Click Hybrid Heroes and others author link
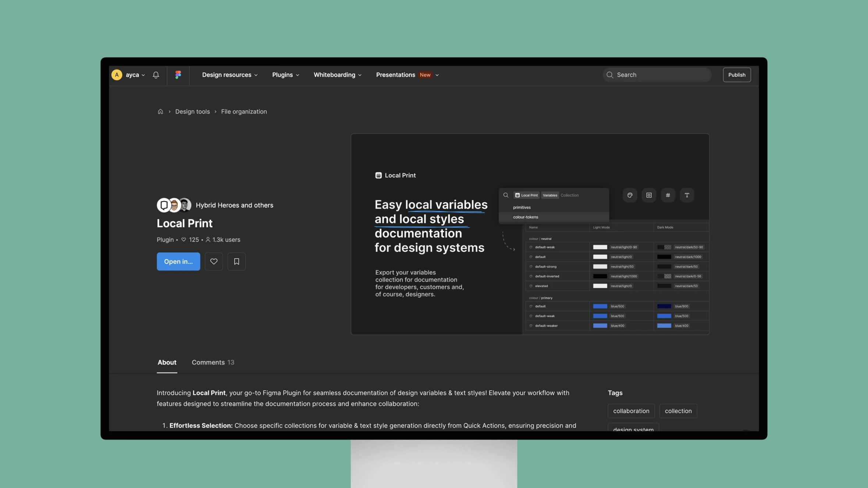The image size is (868, 488). click(234, 205)
